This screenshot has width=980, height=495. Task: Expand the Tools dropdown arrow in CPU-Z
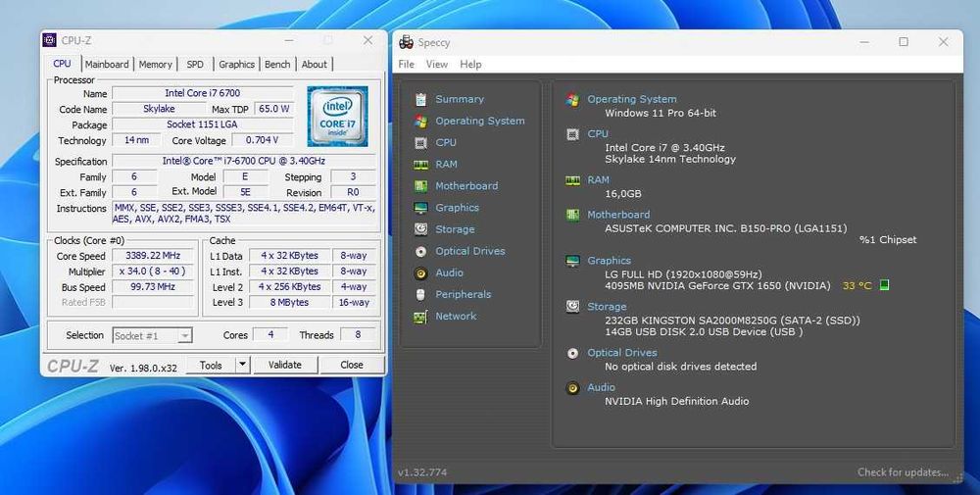tap(242, 365)
